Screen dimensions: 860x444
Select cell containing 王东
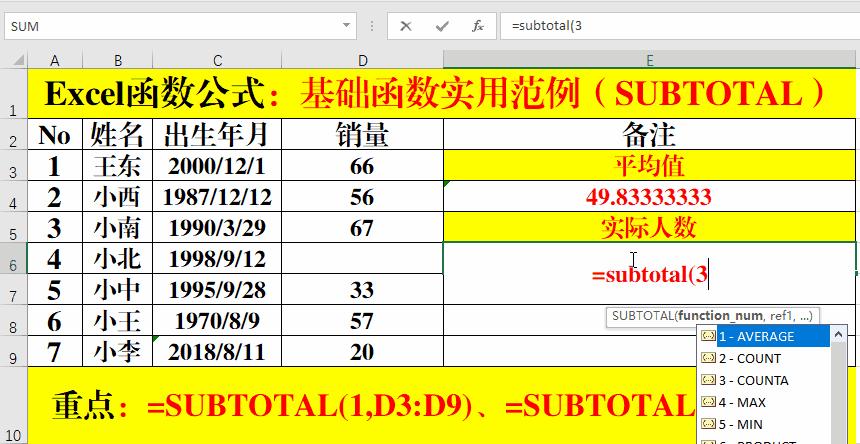pos(117,165)
